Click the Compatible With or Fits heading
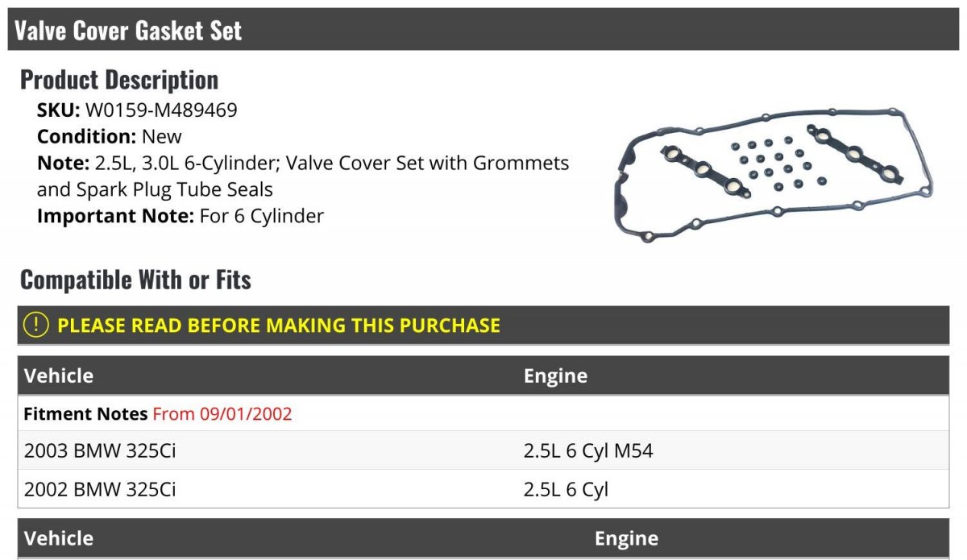The image size is (967, 560). (x=135, y=280)
